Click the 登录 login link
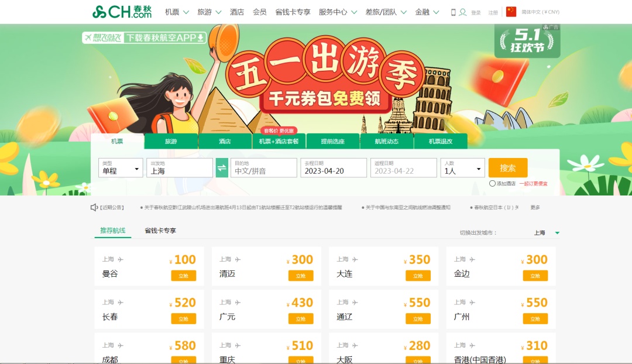 pos(476,13)
